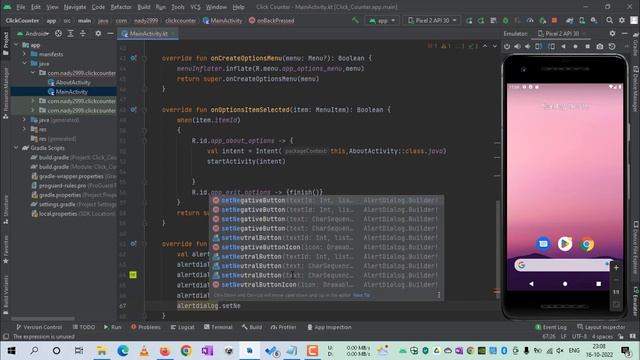Click Windows Start button on taskbar
The image size is (640, 360).
click(11, 351)
